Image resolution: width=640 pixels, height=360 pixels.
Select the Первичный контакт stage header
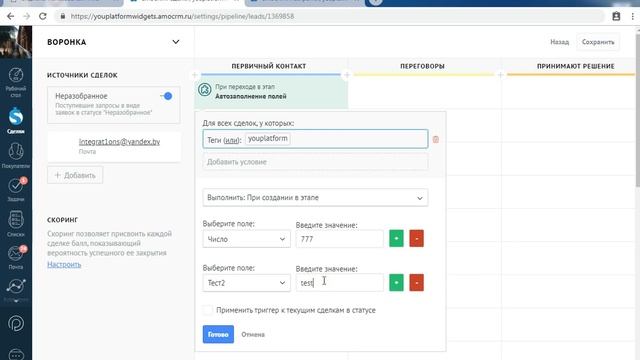pos(269,66)
